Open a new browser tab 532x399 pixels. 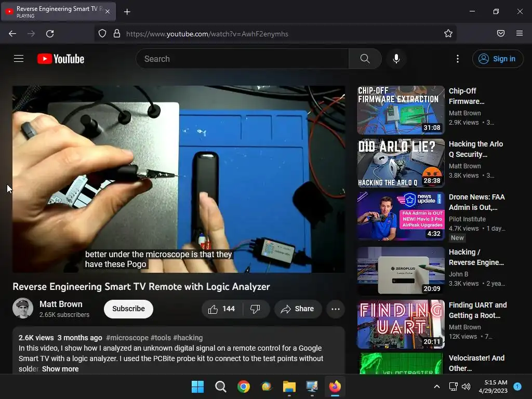point(127,12)
